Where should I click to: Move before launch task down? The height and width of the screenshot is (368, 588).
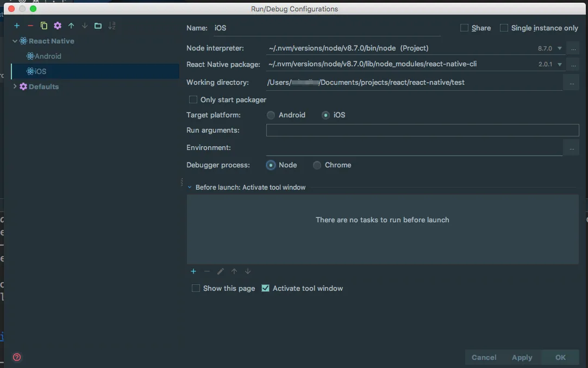tap(247, 271)
